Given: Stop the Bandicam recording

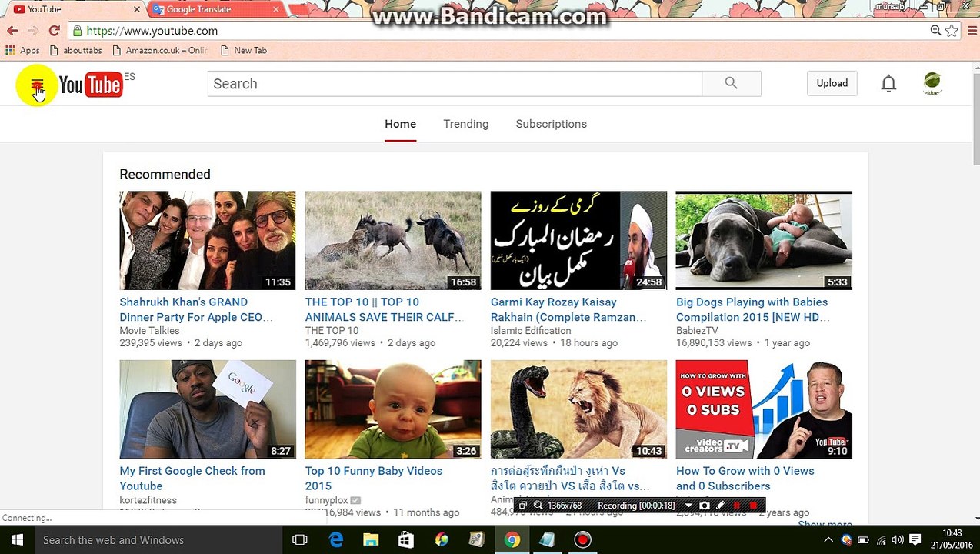Looking at the screenshot, I should (x=753, y=506).
